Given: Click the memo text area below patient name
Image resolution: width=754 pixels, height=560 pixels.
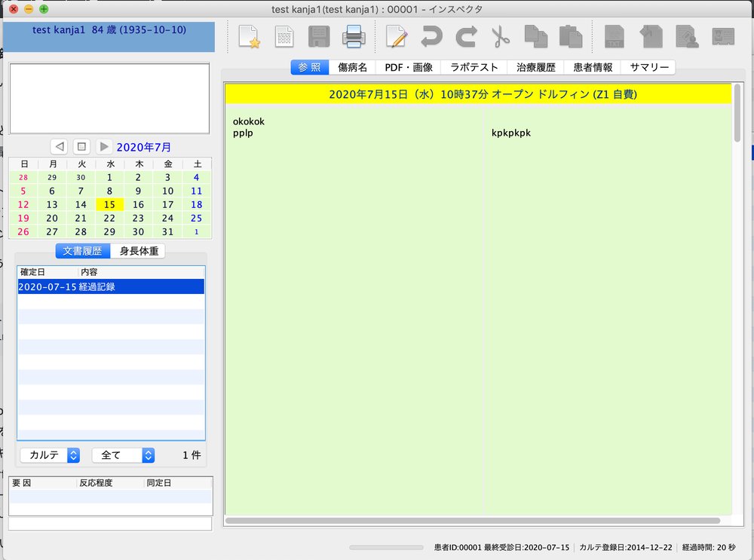Looking at the screenshot, I should tap(109, 99).
